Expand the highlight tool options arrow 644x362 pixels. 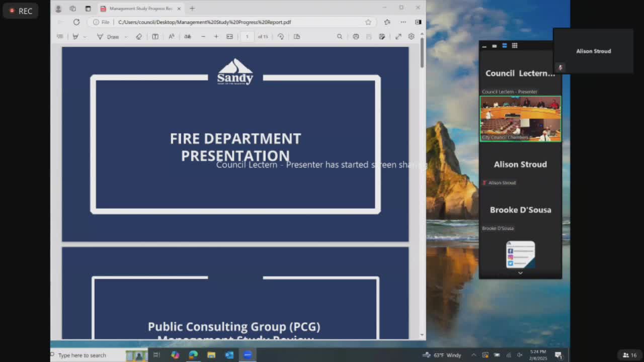tap(85, 37)
